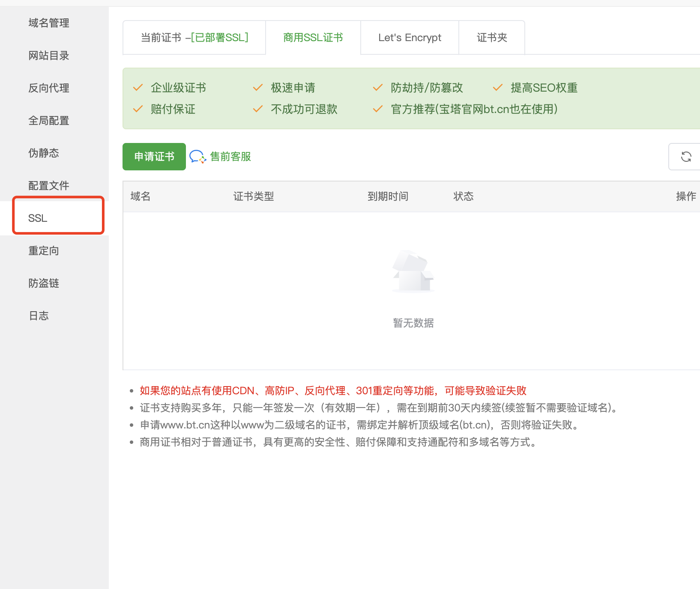Screen dimensions: 700x589
Task: Click the 售前客服 link
Action: [230, 157]
